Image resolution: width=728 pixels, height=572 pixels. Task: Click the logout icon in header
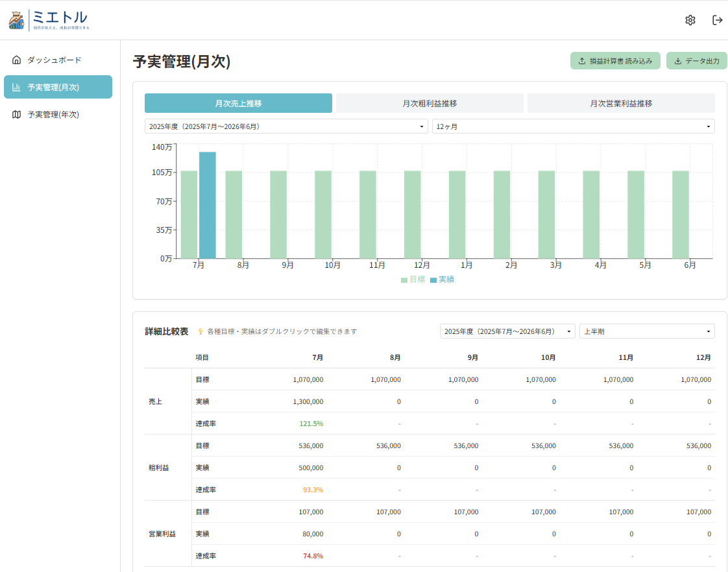(717, 20)
